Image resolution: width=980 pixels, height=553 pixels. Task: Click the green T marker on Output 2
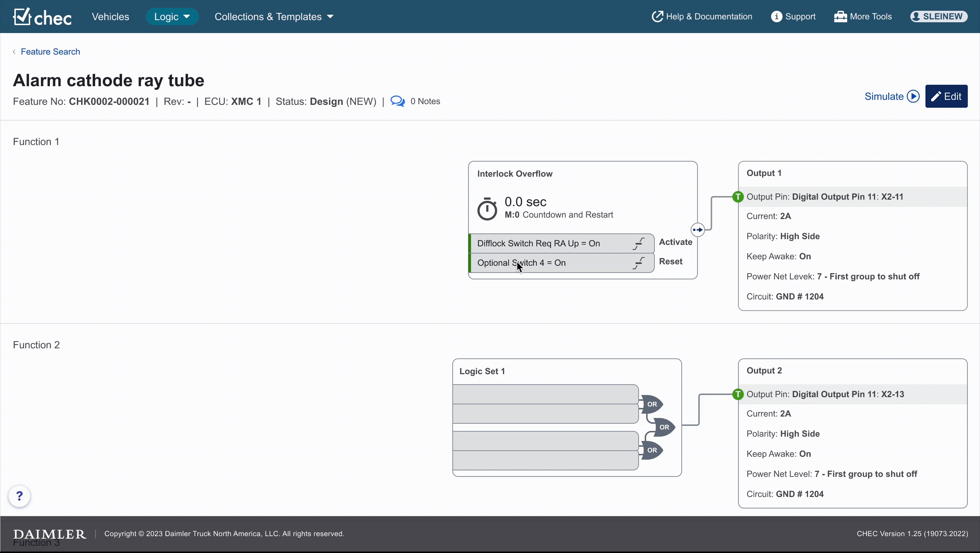tap(738, 394)
